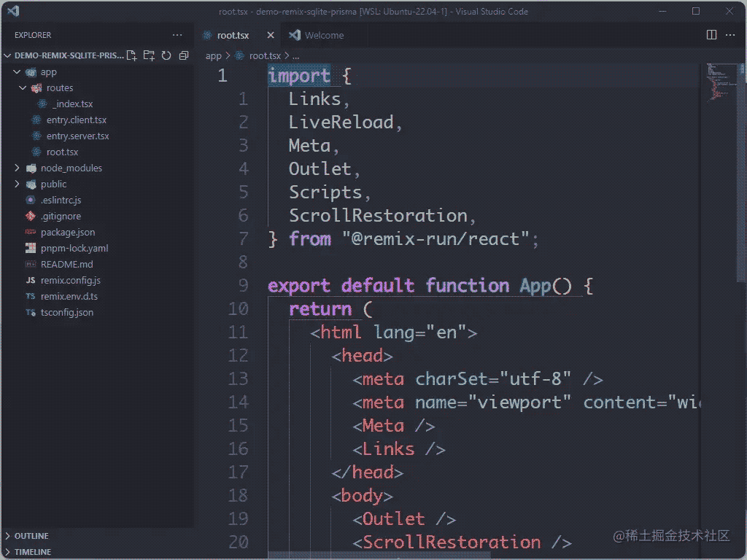Refresh the Explorer file tree
The height and width of the screenshot is (560, 747).
[166, 55]
